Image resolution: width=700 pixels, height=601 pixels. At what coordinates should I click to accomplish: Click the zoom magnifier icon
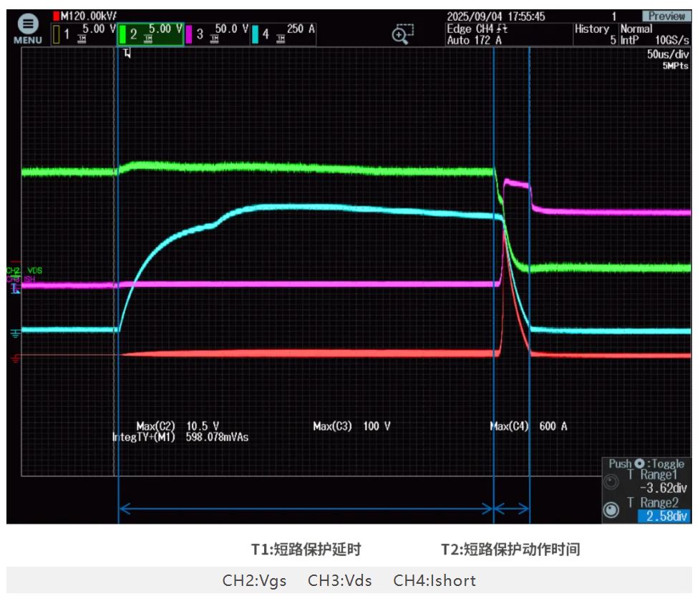point(403,33)
